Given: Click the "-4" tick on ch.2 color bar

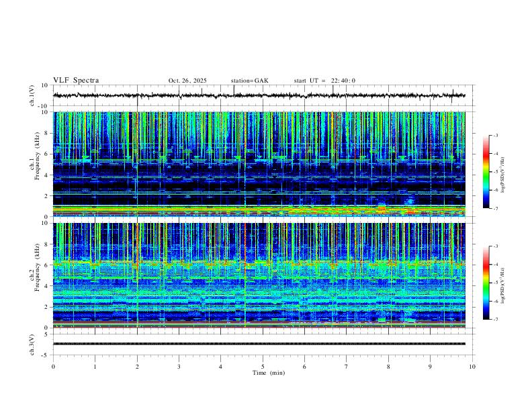Looking at the screenshot, I should [495, 265].
